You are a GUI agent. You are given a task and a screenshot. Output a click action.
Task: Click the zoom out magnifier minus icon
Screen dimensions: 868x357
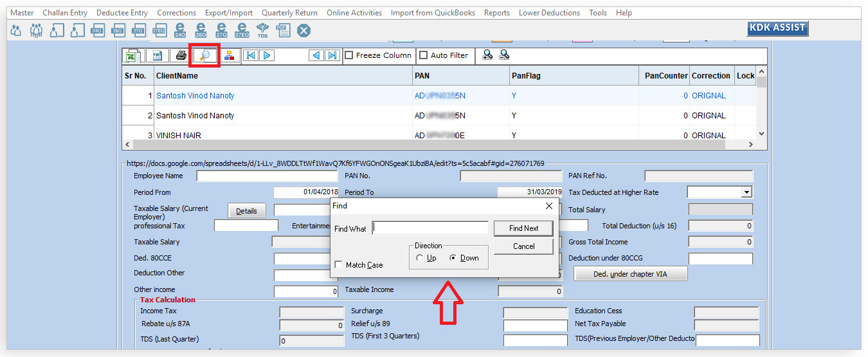coord(505,55)
